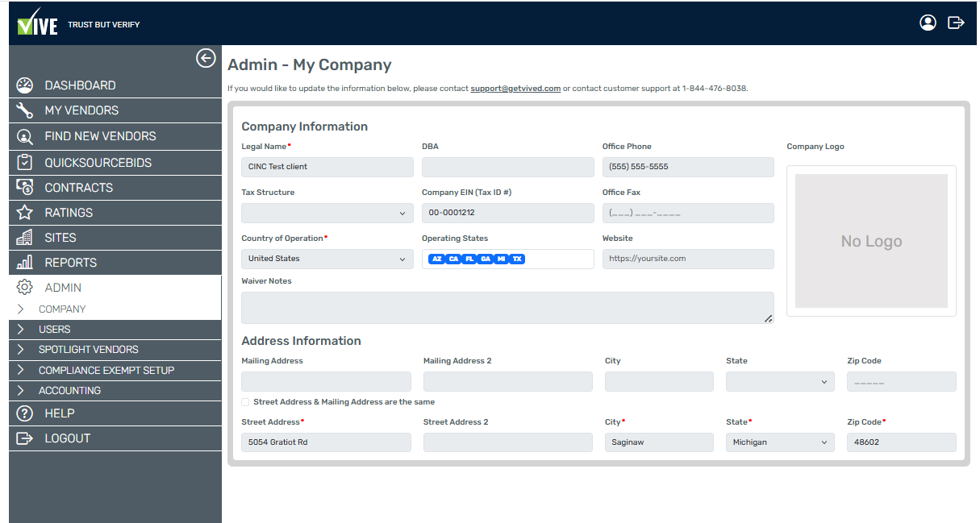Click the mailing address City field
This screenshot has width=980, height=523.
[659, 382]
